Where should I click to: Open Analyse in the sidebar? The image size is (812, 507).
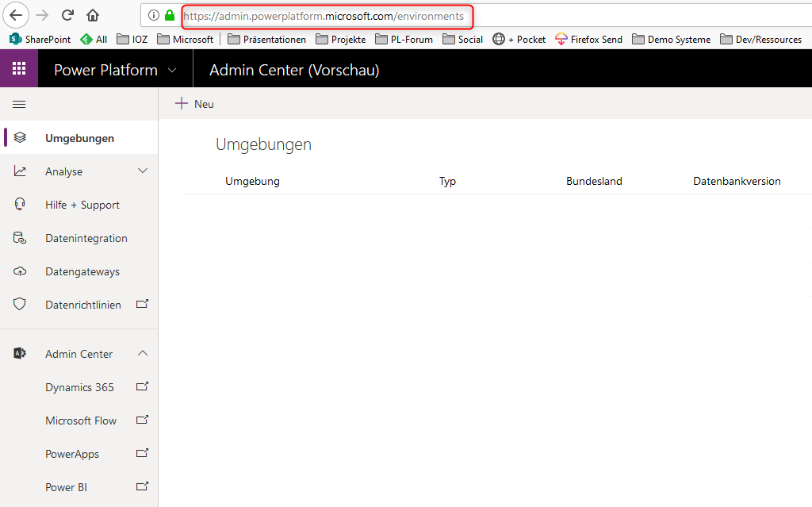click(x=79, y=171)
